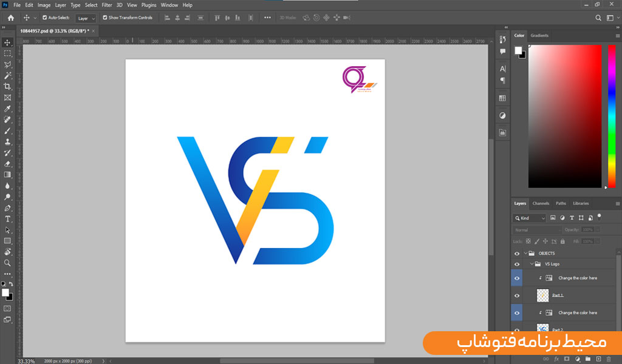Select the Eyedropper tool
The height and width of the screenshot is (364, 622).
point(7,109)
